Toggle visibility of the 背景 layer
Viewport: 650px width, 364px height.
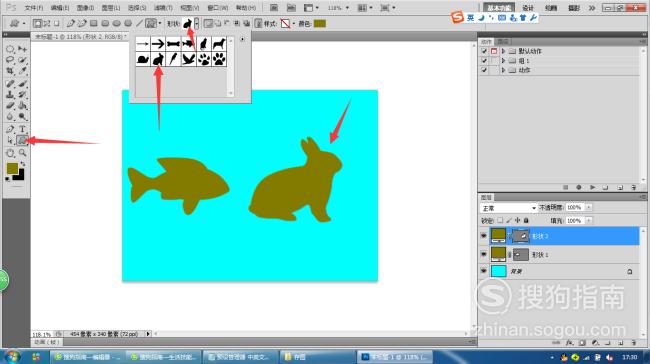483,271
